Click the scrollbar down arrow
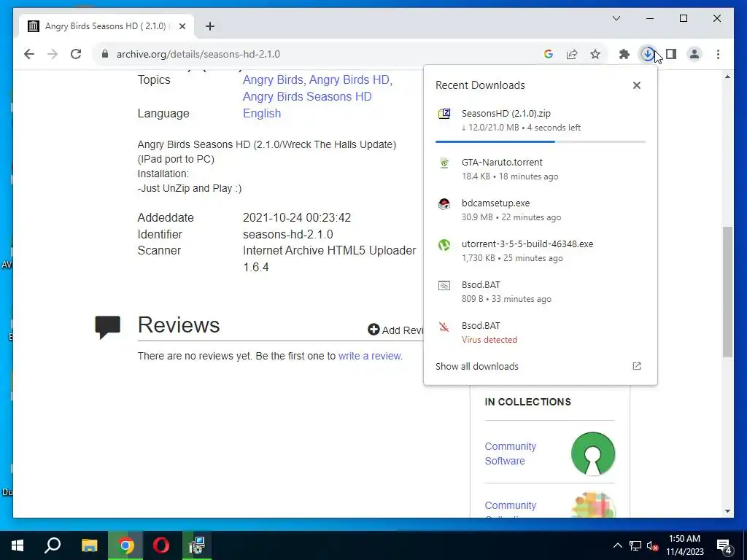The width and height of the screenshot is (747, 560). (727, 511)
